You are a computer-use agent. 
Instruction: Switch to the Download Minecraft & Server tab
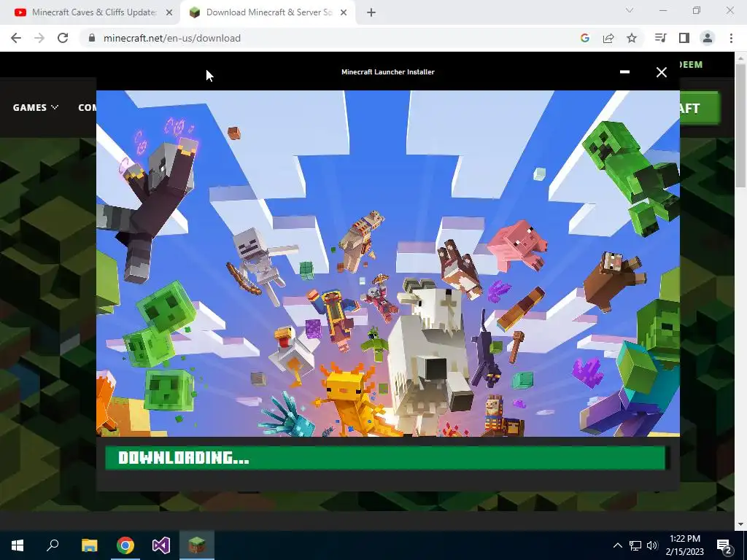coord(268,12)
